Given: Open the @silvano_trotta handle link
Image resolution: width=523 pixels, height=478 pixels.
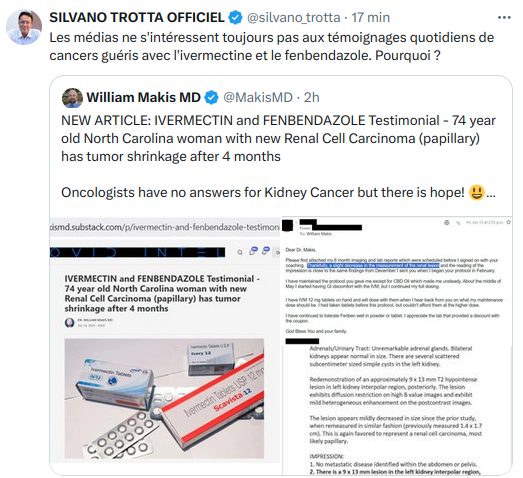Looking at the screenshot, I should (294, 17).
